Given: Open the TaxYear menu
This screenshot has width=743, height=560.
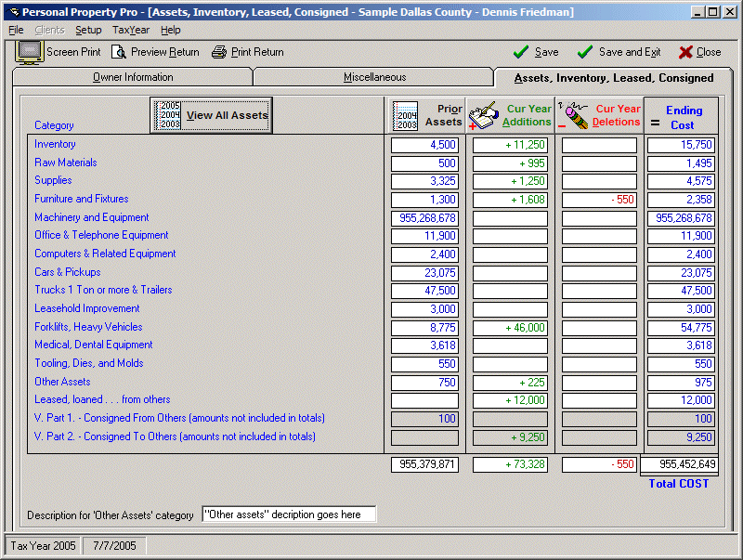Looking at the screenshot, I should tap(131, 30).
